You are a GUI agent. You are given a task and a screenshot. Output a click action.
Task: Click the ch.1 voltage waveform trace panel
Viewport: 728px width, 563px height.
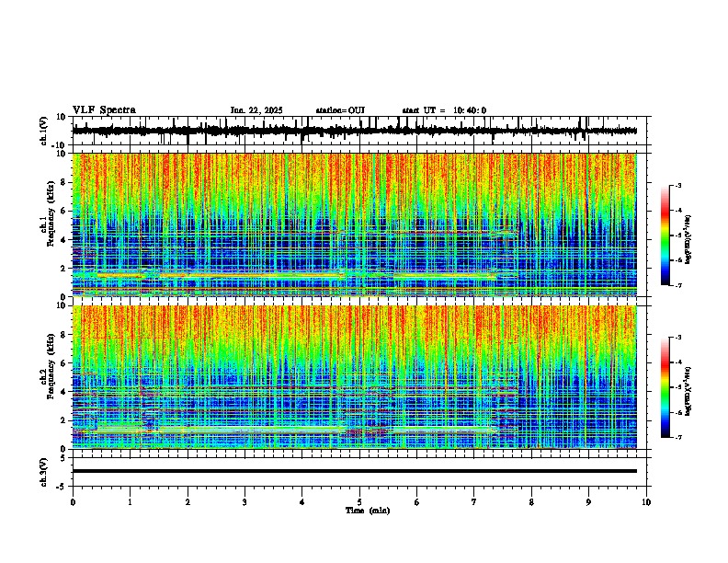click(x=359, y=131)
